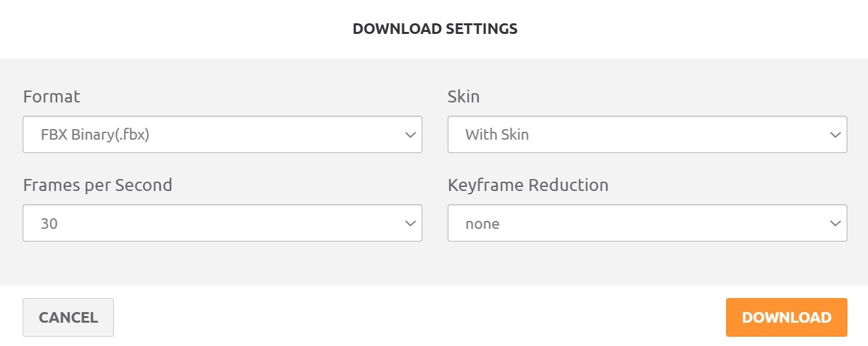Expand the Skin dropdown

(647, 134)
